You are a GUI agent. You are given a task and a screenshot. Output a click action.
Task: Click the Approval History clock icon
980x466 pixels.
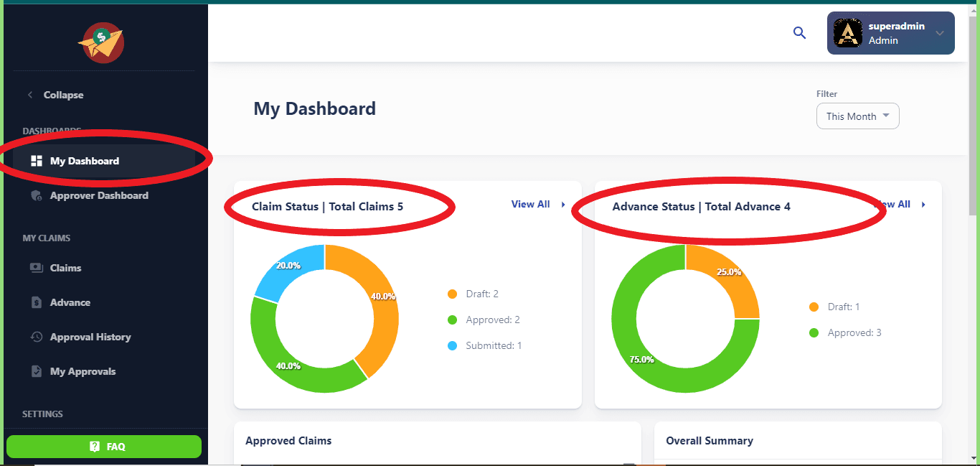37,337
